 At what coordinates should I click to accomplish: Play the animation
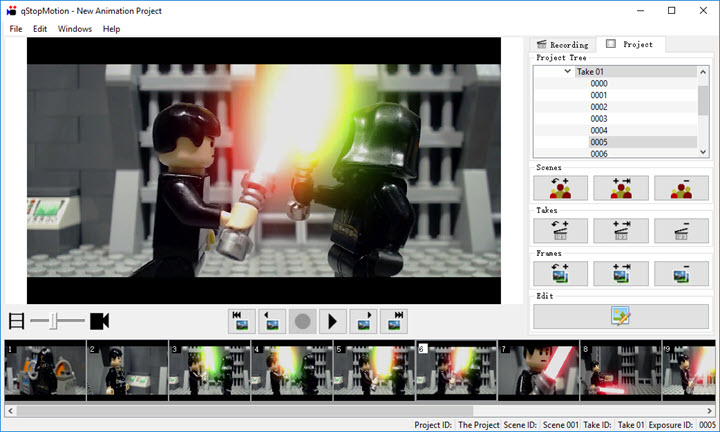click(x=332, y=321)
